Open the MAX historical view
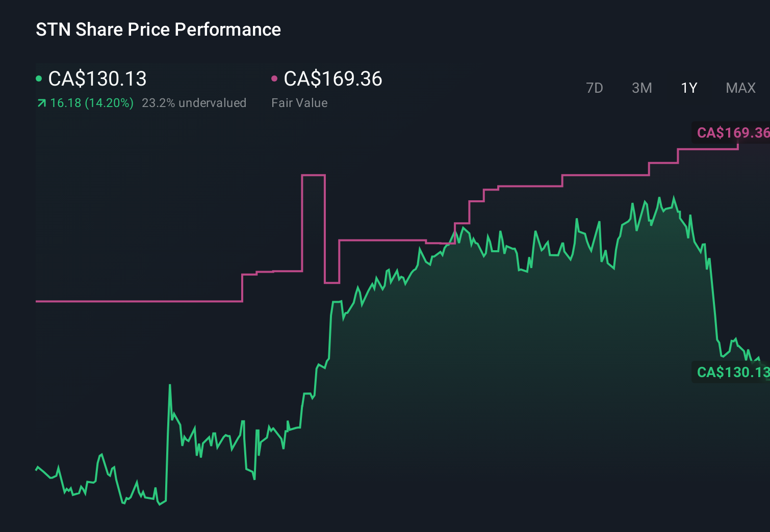Viewport: 770px width, 532px height. 740,88
